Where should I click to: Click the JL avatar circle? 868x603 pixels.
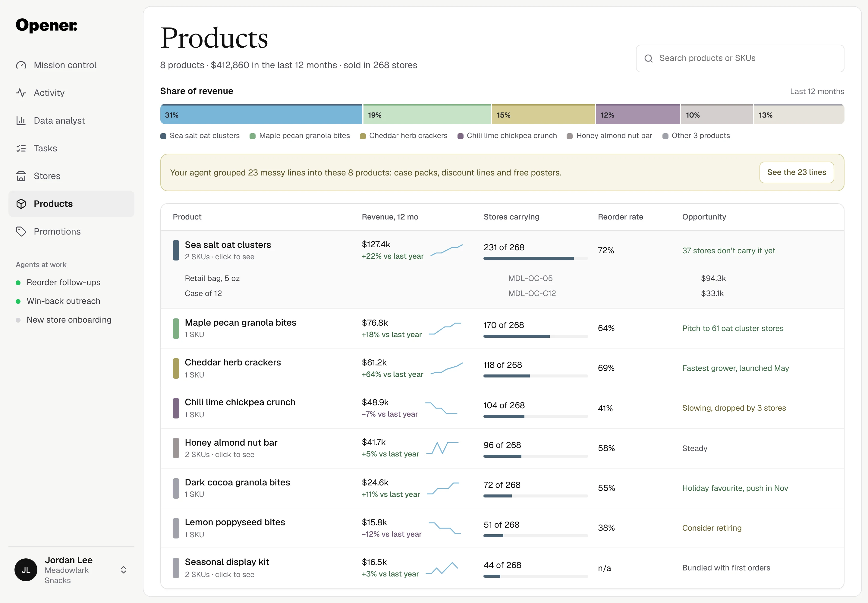(x=26, y=570)
